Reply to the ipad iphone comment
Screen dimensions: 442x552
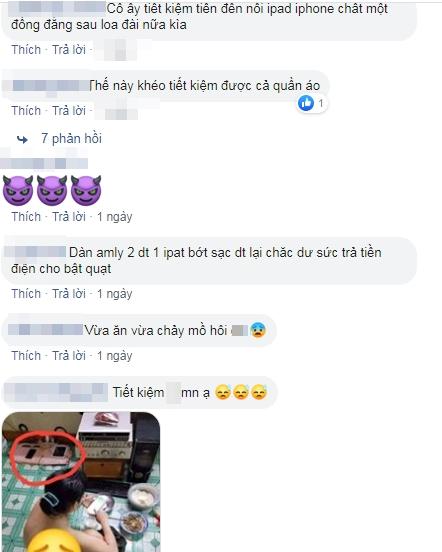(x=69, y=50)
